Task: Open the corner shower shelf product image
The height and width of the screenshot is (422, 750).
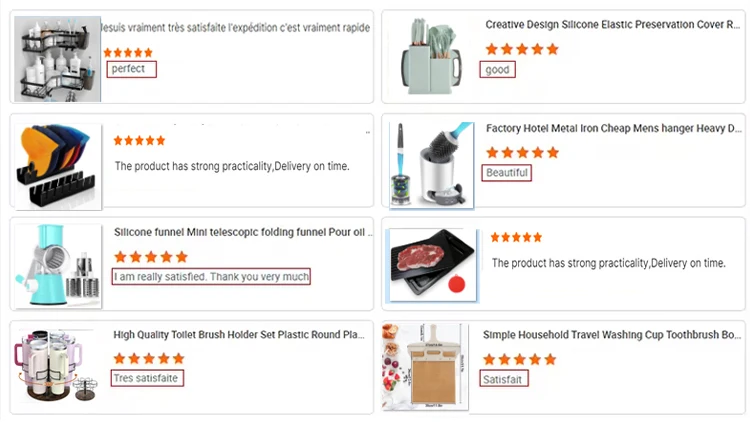Action: [x=57, y=58]
